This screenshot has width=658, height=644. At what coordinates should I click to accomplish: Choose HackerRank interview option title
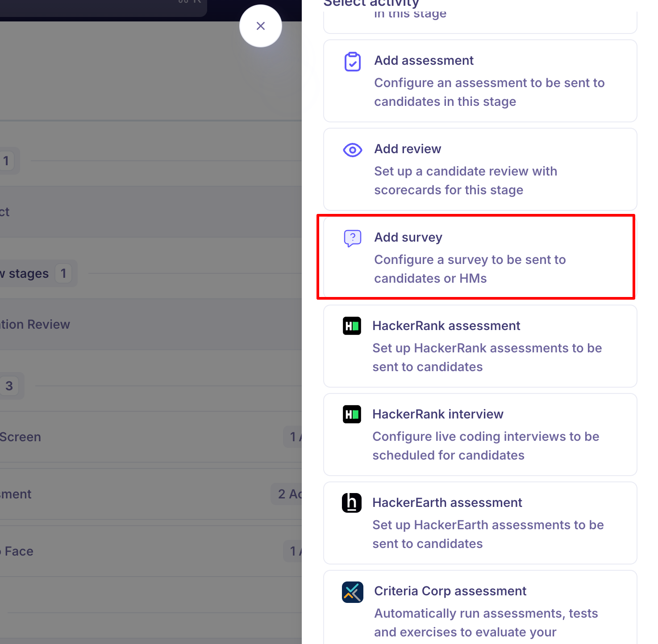pyautogui.click(x=438, y=414)
